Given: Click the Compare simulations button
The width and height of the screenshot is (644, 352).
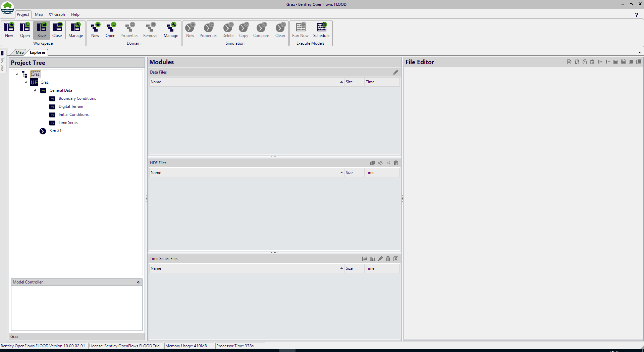Looking at the screenshot, I should [261, 30].
